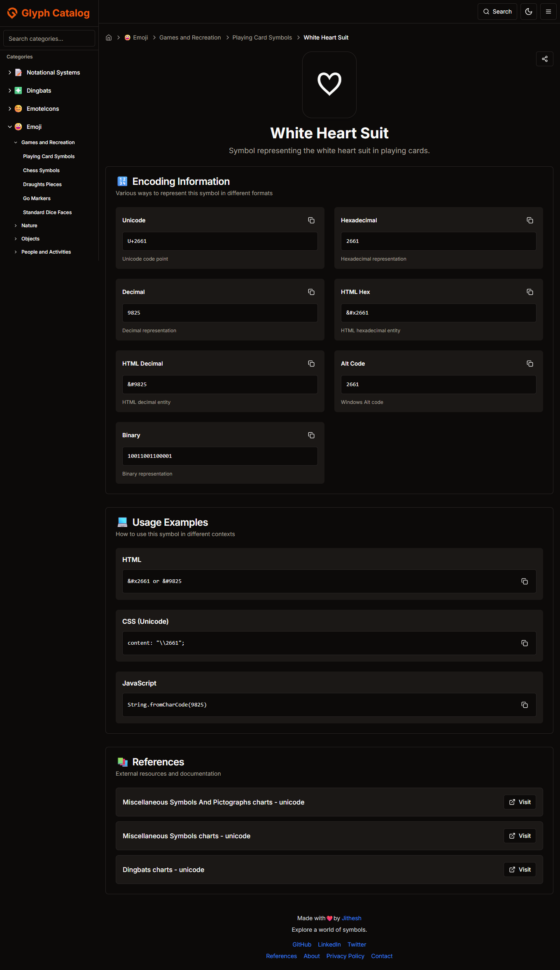Click the Dingbats category label
The width and height of the screenshot is (560, 970).
(x=39, y=91)
